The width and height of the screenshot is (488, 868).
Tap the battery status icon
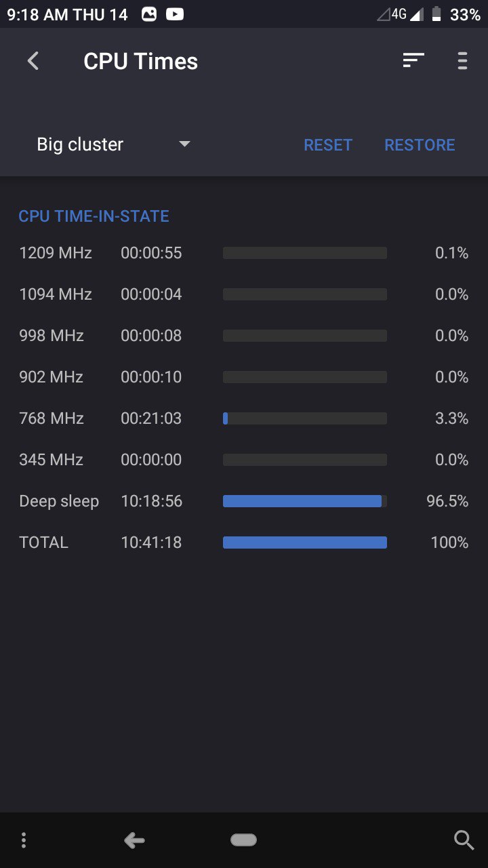pyautogui.click(x=436, y=14)
